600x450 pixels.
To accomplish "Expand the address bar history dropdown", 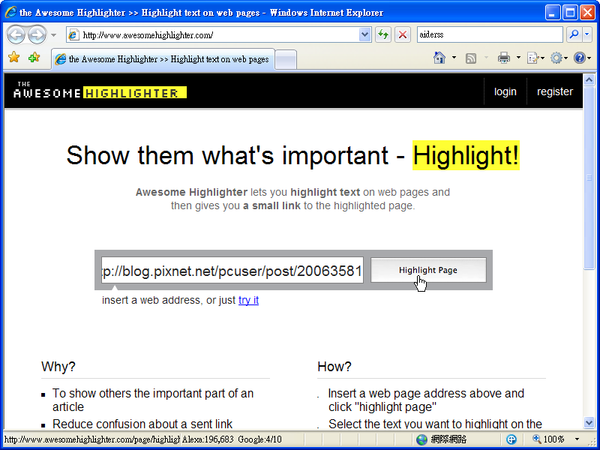I will pyautogui.click(x=365, y=35).
